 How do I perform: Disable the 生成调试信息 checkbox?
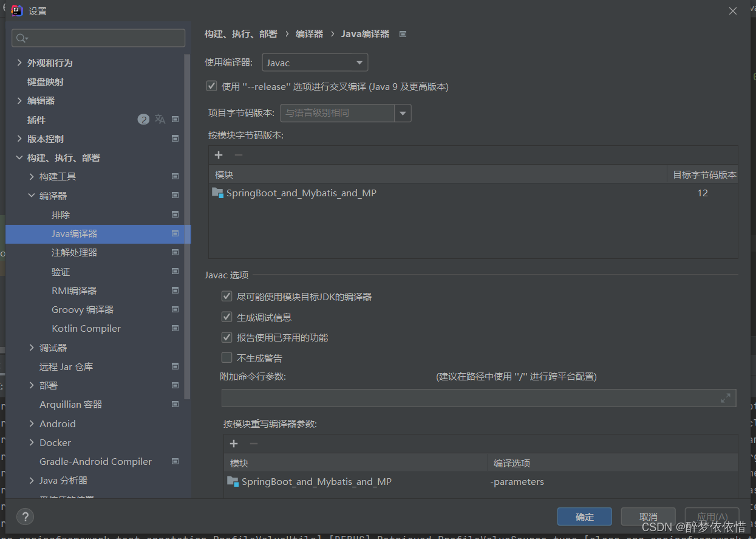click(x=226, y=317)
